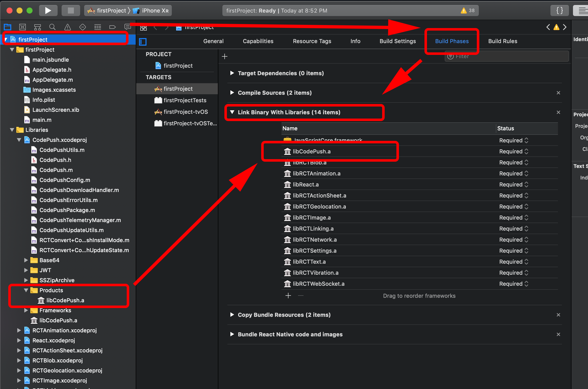The height and width of the screenshot is (389, 588).
Task: Change libCodePush.a Required status stepper
Action: click(526, 151)
